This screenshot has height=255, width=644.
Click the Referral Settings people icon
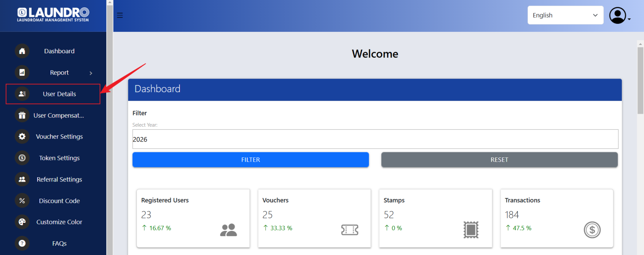click(x=22, y=179)
